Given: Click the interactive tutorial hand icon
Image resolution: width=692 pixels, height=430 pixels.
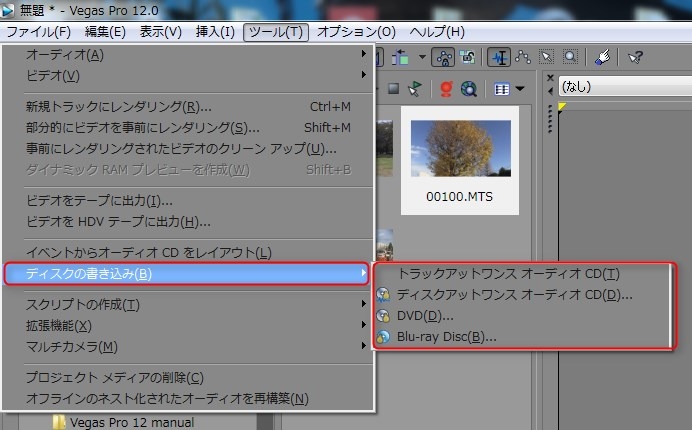Looking at the screenshot, I should tap(602, 57).
